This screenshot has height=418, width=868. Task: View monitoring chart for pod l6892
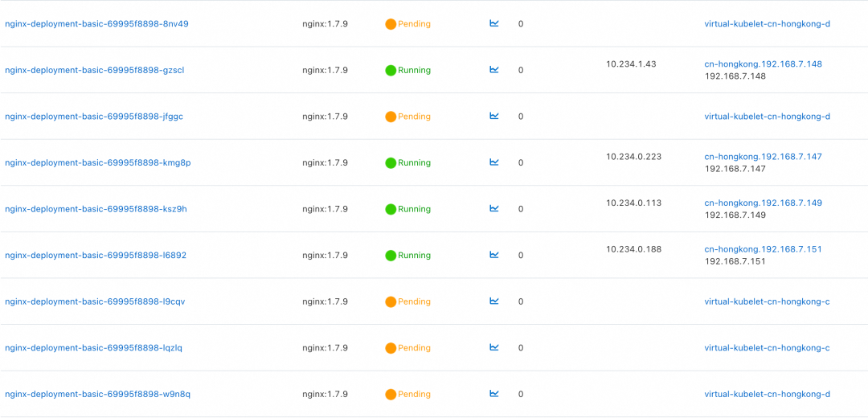tap(494, 255)
